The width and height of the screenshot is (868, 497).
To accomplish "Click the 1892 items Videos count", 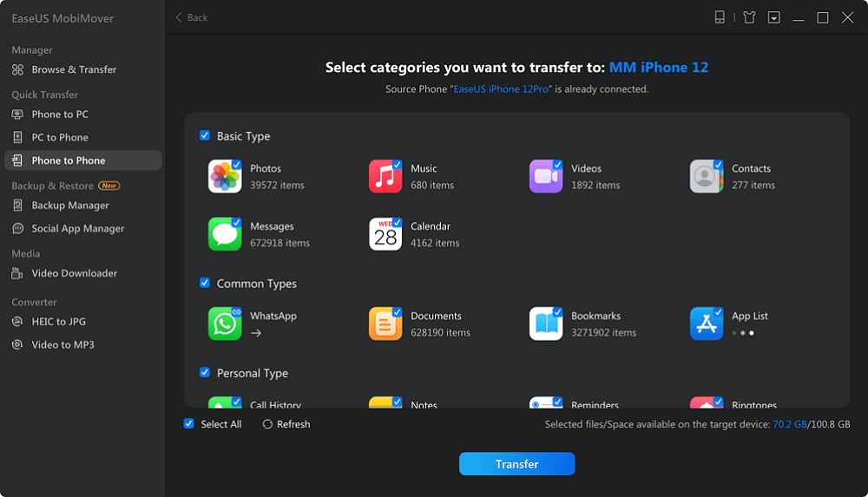I will [595, 186].
